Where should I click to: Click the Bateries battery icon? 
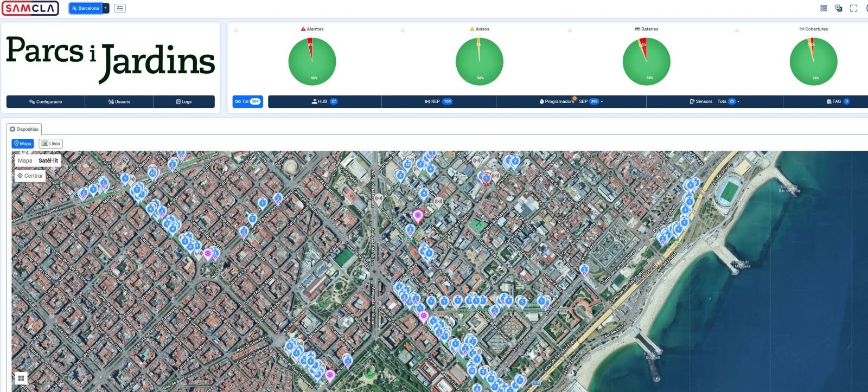pos(637,29)
